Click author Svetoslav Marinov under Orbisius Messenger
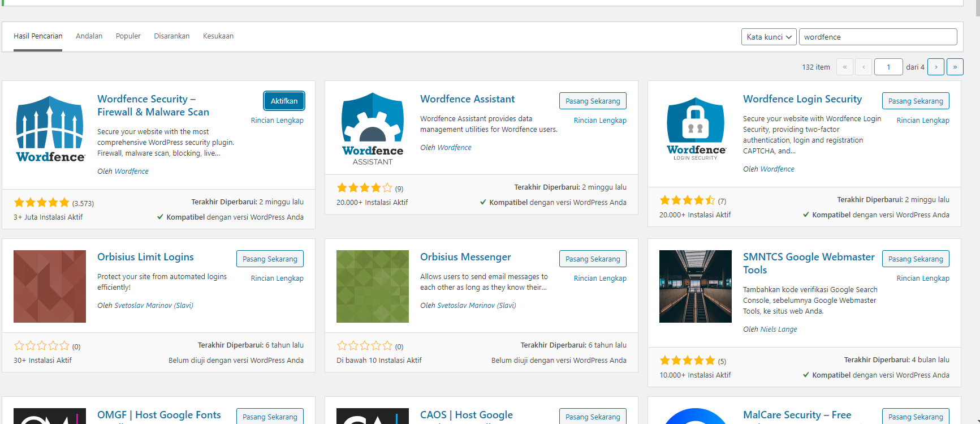The width and height of the screenshot is (980, 424). pyautogui.click(x=477, y=306)
